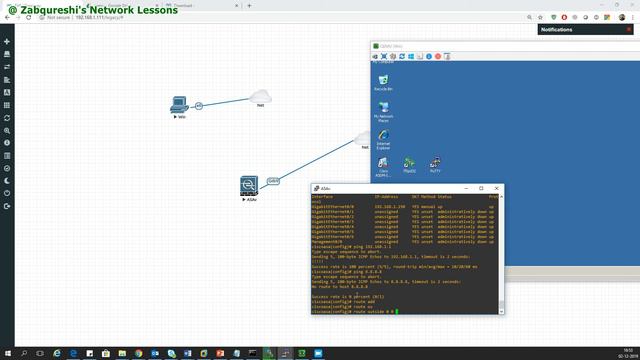Click the browser address bar URL
Image resolution: width=640 pixels, height=360 pixels.
point(99,18)
